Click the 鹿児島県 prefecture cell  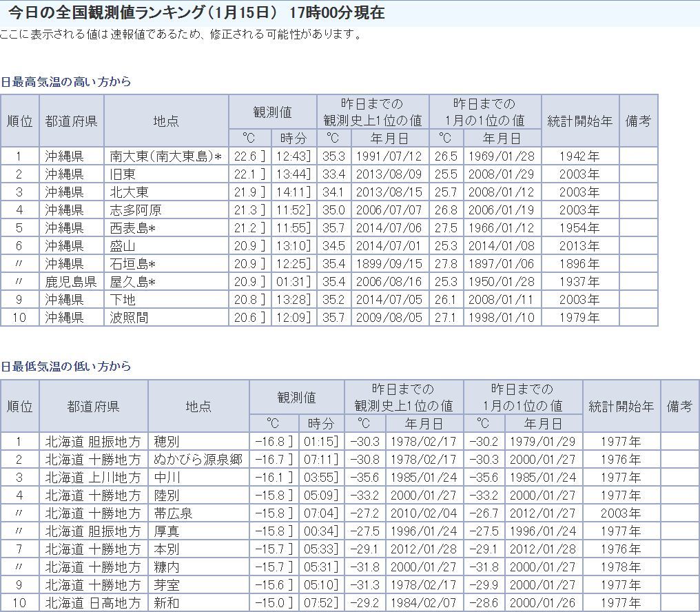click(x=71, y=282)
